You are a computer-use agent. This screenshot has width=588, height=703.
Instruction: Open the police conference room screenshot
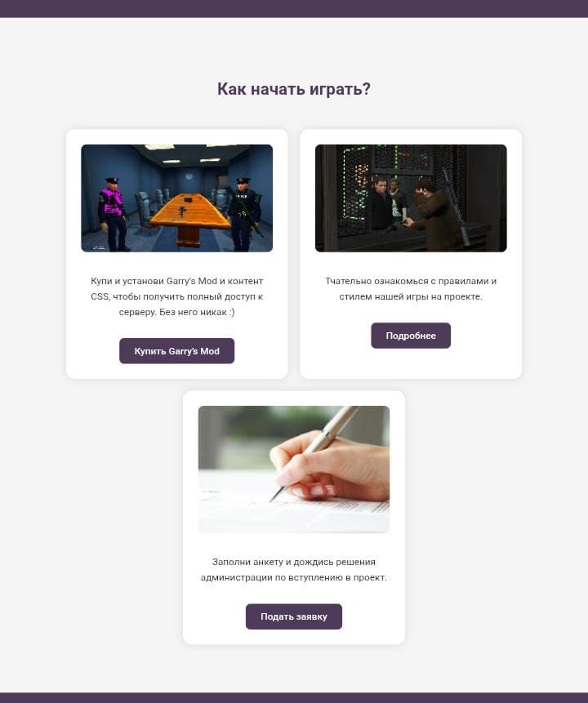[x=176, y=198]
